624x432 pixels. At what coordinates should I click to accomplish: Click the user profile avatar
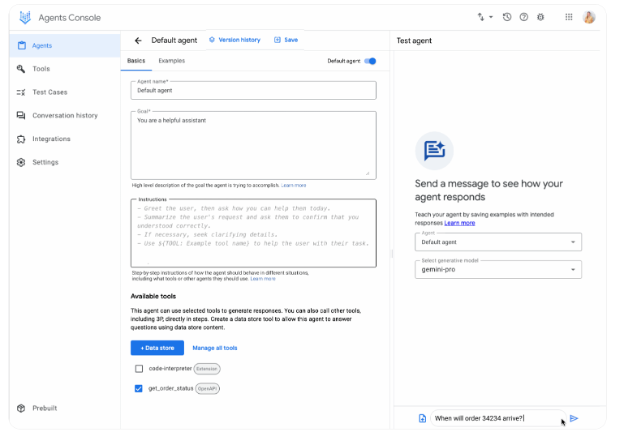tap(589, 17)
